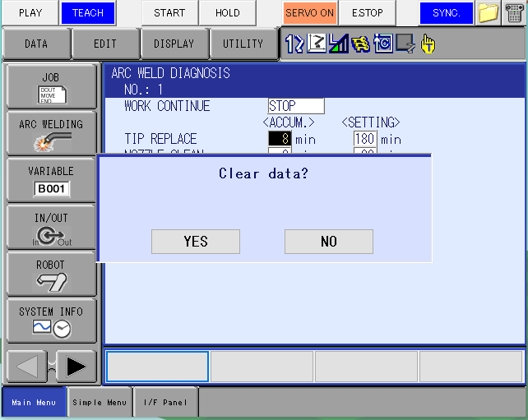Click the yellow hand status icon
The width and height of the screenshot is (528, 420).
(x=428, y=44)
